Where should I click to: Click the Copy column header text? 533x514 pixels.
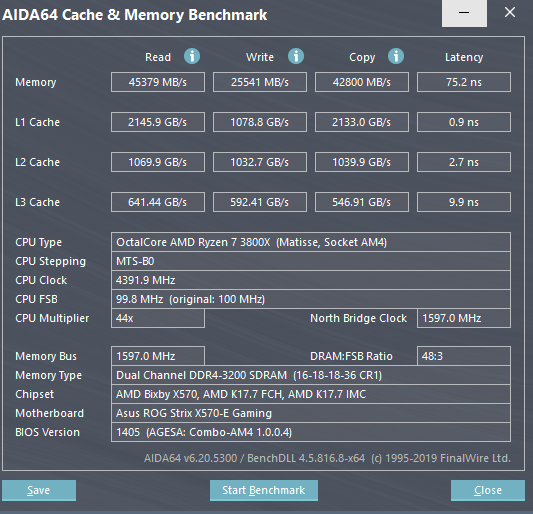[x=362, y=57]
